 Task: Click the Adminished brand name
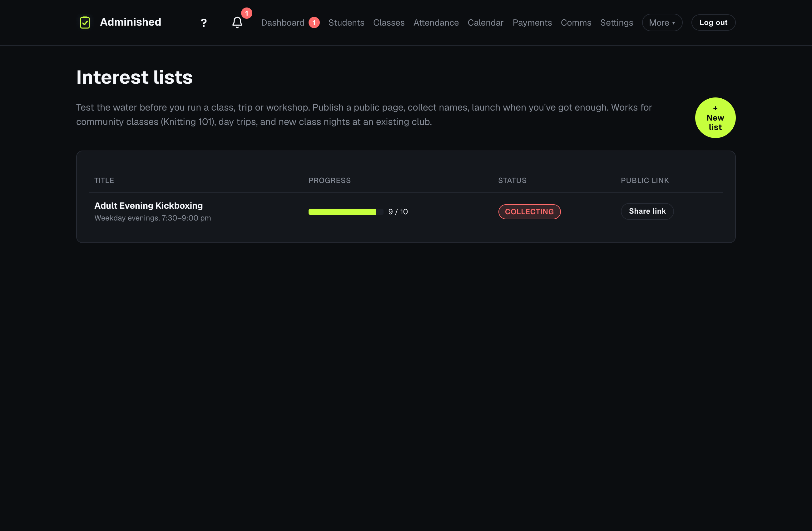(130, 22)
